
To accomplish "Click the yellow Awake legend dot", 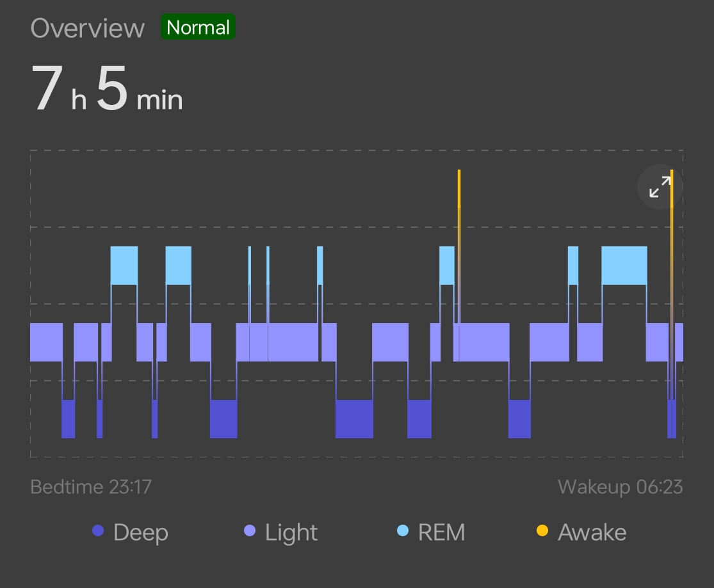I will pyautogui.click(x=542, y=530).
